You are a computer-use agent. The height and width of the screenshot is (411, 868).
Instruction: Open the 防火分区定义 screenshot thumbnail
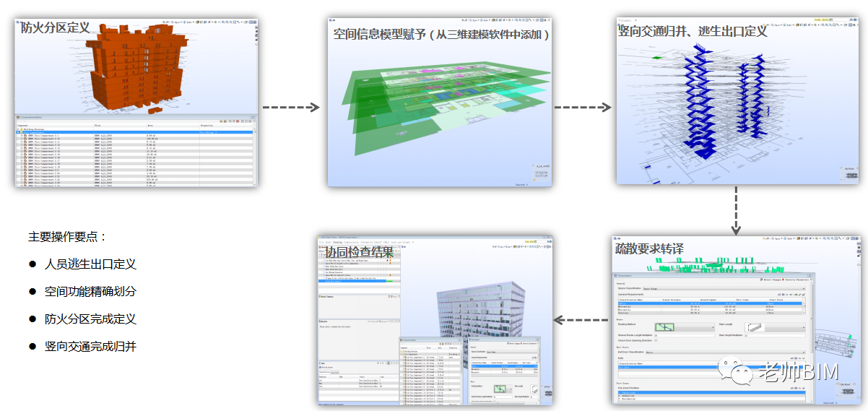coord(136,103)
